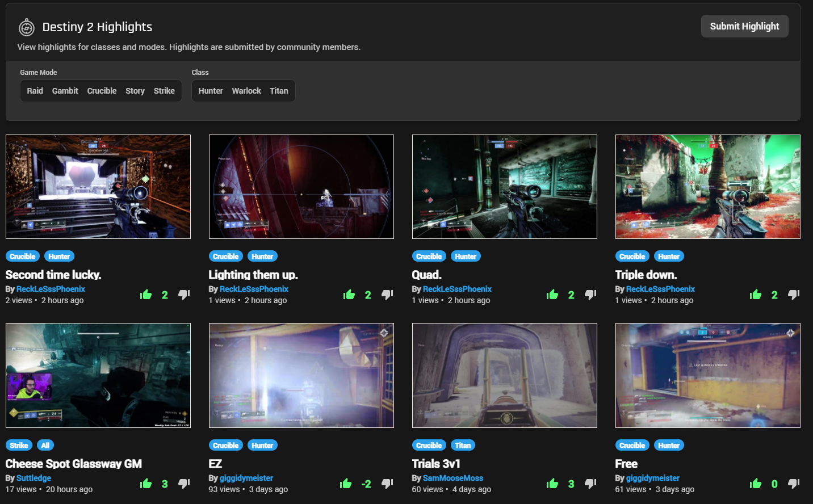The image size is (813, 504).
Task: Filter class by Warlock
Action: tap(246, 91)
